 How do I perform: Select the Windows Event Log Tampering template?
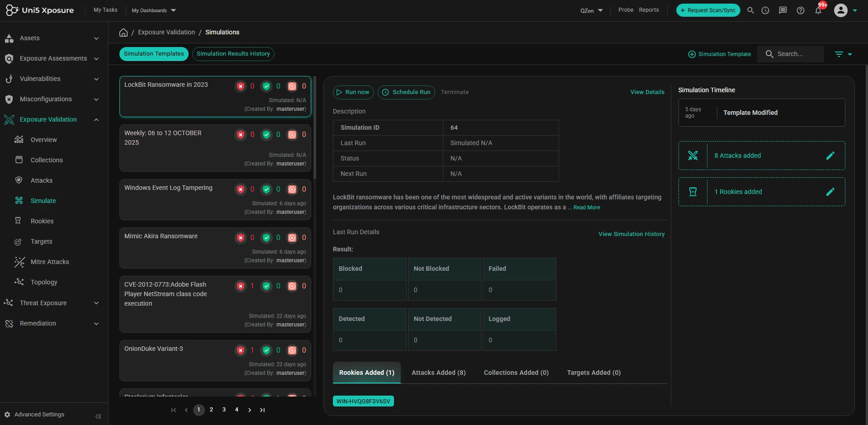tap(215, 199)
